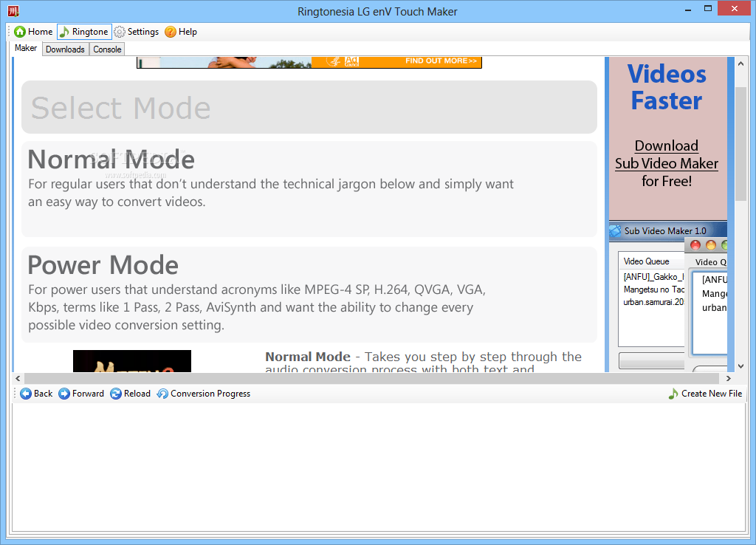This screenshot has width=756, height=545.
Task: Switch to the Maker tab
Action: [x=26, y=48]
